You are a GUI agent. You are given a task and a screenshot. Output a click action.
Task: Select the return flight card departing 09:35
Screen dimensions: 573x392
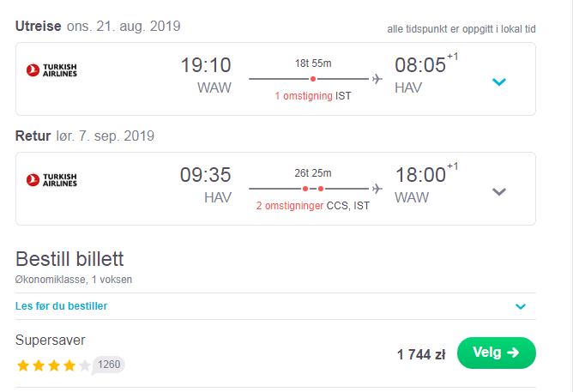point(275,189)
